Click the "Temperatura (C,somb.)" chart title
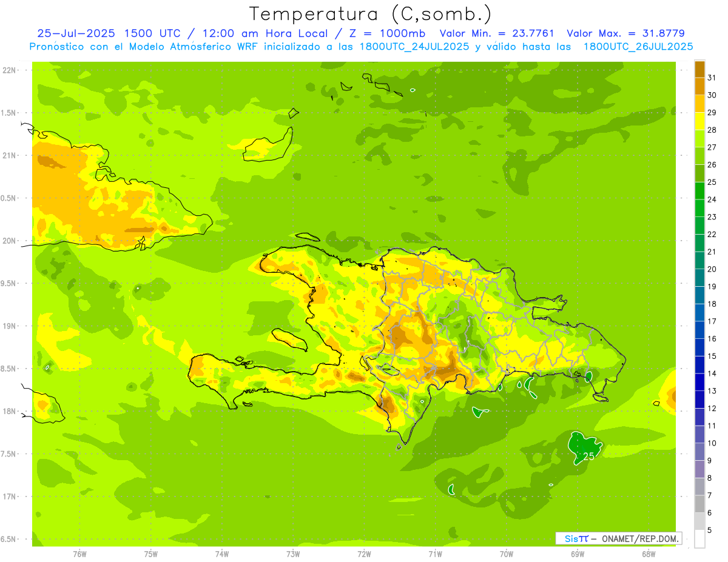 point(371,14)
